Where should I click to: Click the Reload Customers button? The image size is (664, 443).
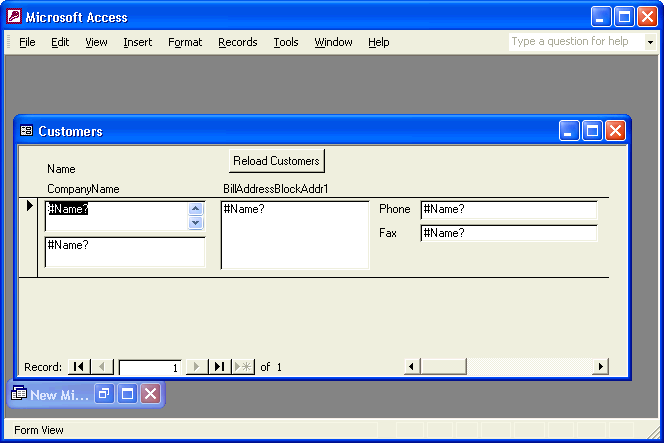click(277, 161)
